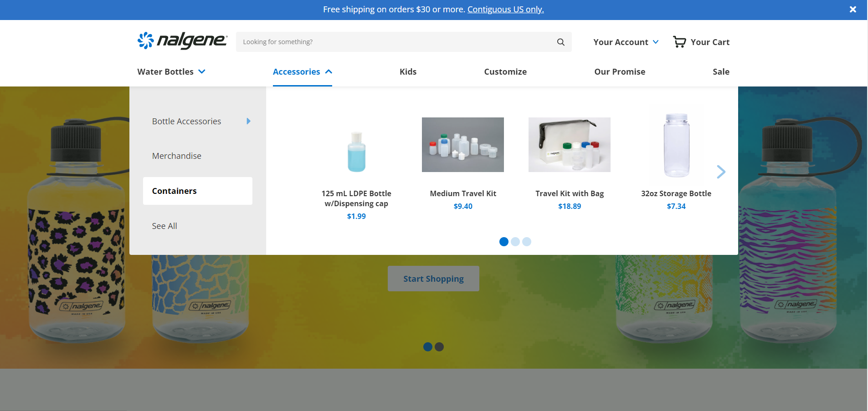Open the Sale menu item
Screen dimensions: 868x411
pos(721,72)
